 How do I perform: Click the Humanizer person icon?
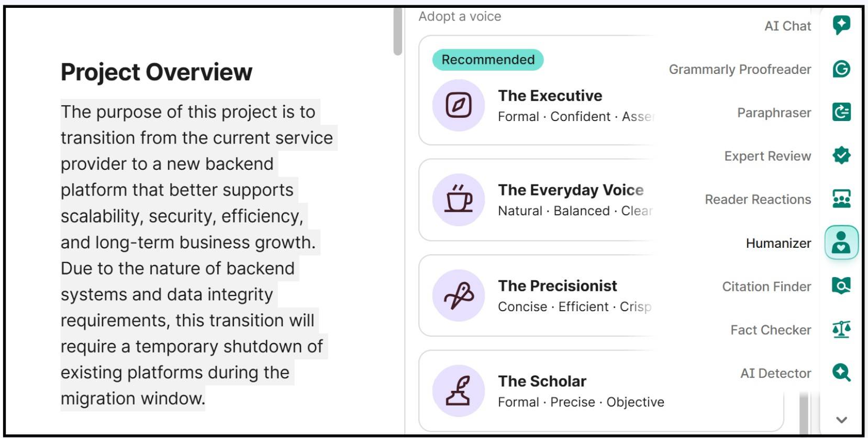tap(841, 243)
